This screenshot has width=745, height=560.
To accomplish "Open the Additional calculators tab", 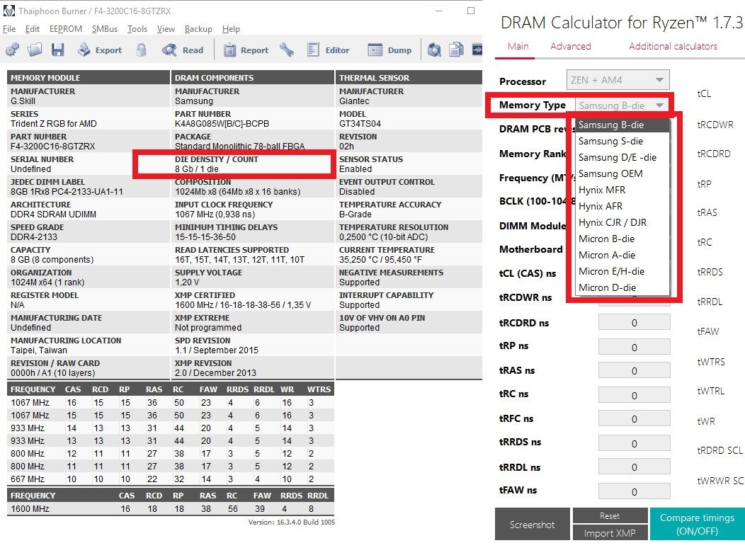I will coord(673,46).
